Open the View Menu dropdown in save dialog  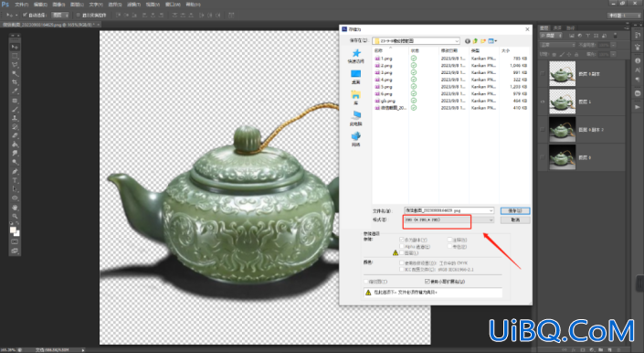[x=492, y=40]
